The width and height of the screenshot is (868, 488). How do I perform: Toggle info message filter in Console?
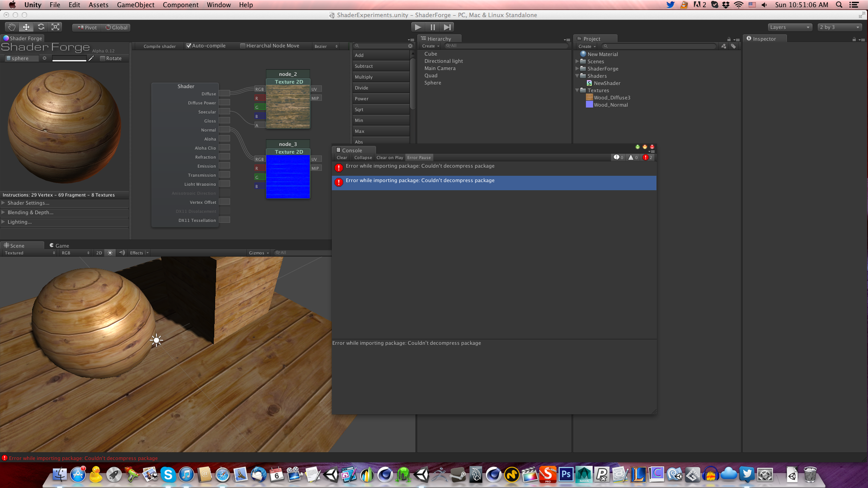tap(619, 158)
